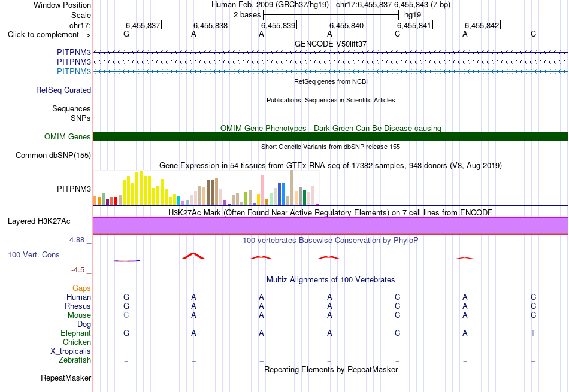Click the "SNPs" publications track label

pyautogui.click(x=81, y=118)
